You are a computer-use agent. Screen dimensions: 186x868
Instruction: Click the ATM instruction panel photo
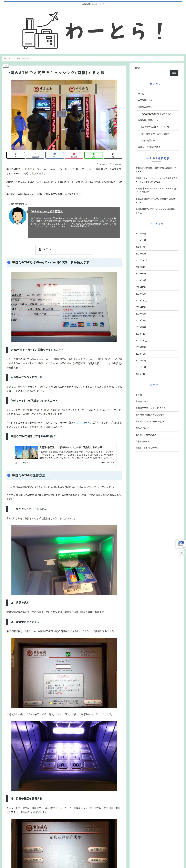tap(64, 307)
